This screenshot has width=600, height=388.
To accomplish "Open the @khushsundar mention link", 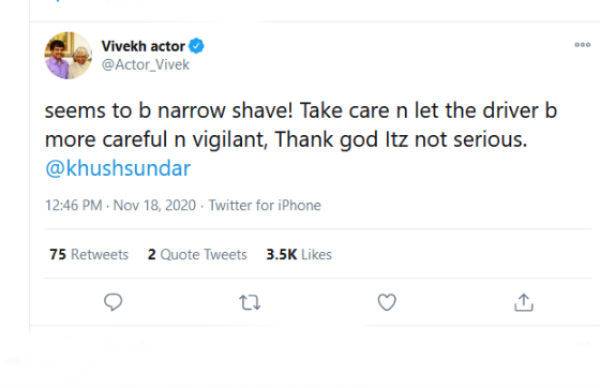I will (x=118, y=168).
